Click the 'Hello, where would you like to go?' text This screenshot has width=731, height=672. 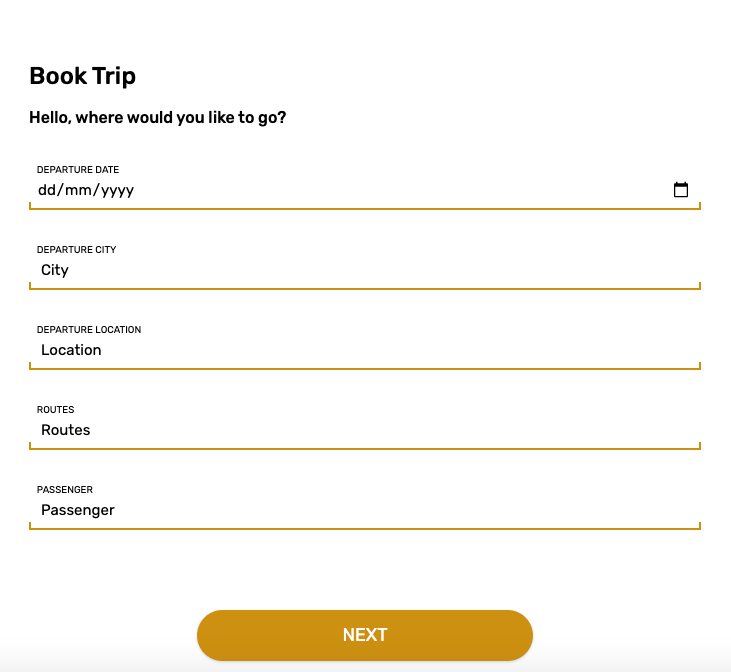click(x=158, y=118)
